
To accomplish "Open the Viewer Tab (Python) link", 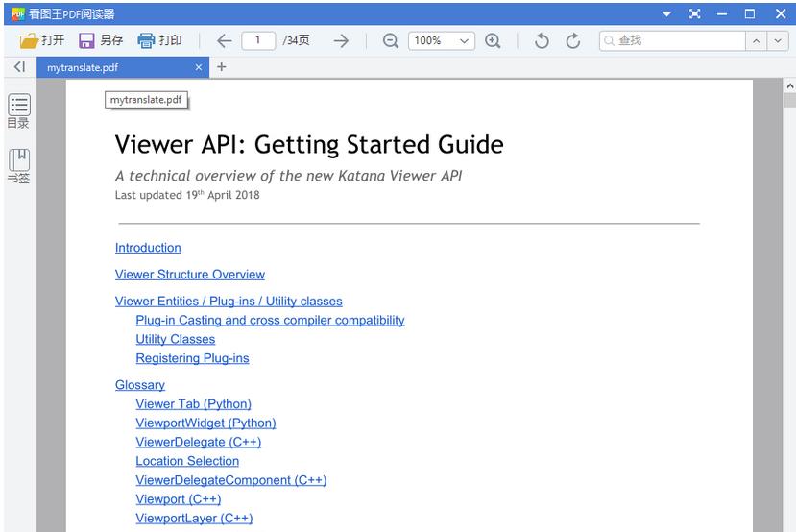I will (x=193, y=404).
